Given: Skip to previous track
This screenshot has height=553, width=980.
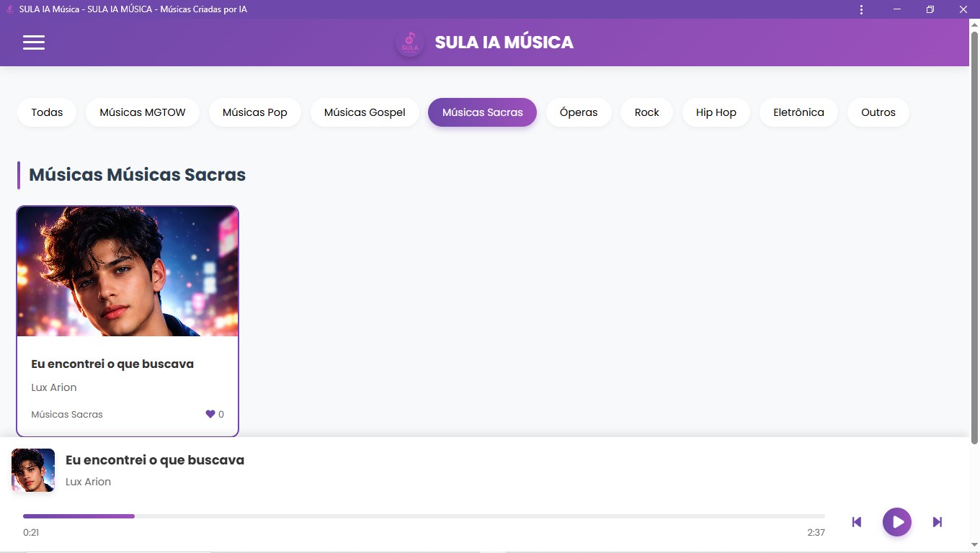Looking at the screenshot, I should point(857,522).
